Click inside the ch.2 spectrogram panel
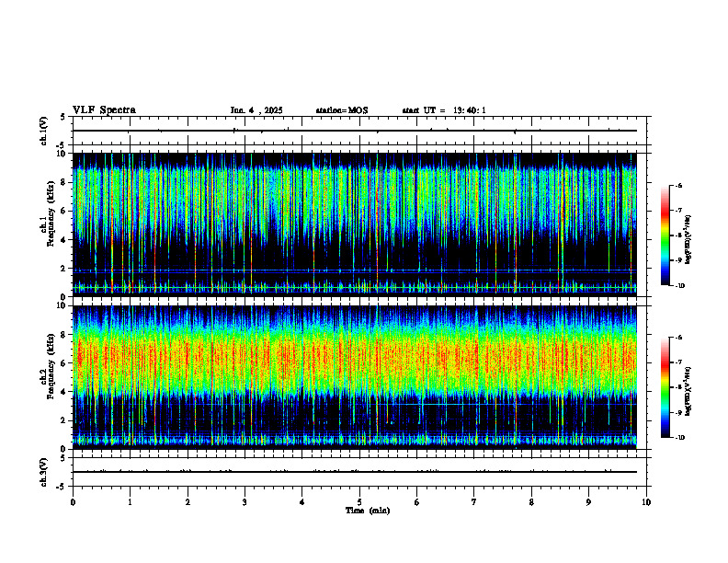This screenshot has width=728, height=563. coord(355,377)
